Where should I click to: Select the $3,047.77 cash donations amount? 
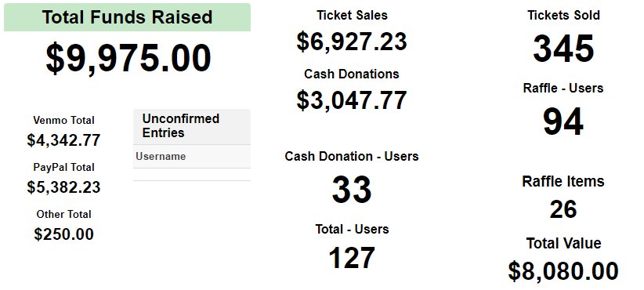click(352, 100)
